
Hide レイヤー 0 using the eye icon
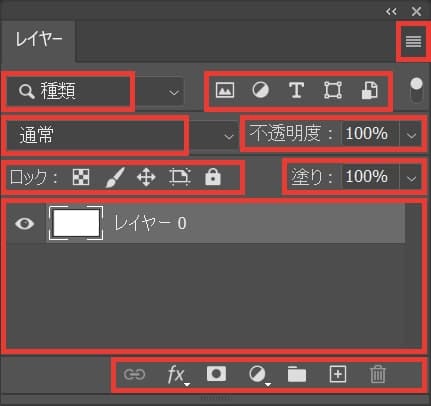(x=24, y=223)
